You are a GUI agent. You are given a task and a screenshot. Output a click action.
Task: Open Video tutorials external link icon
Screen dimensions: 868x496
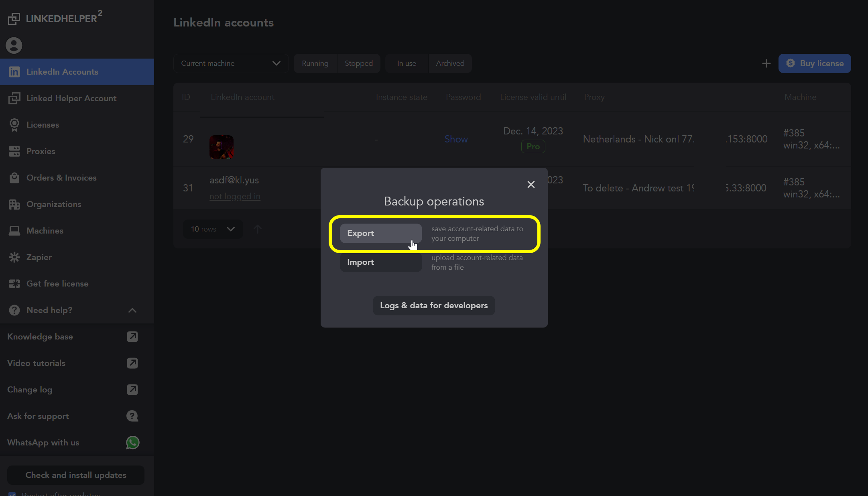click(x=132, y=363)
